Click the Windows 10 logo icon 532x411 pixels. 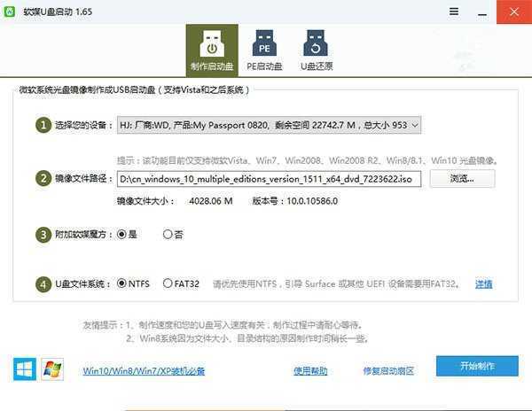click(x=25, y=368)
